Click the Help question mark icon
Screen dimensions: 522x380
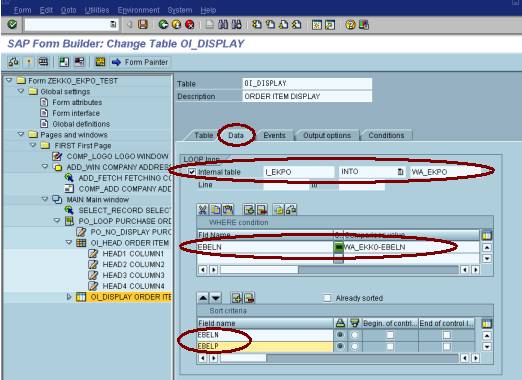[x=350, y=25]
